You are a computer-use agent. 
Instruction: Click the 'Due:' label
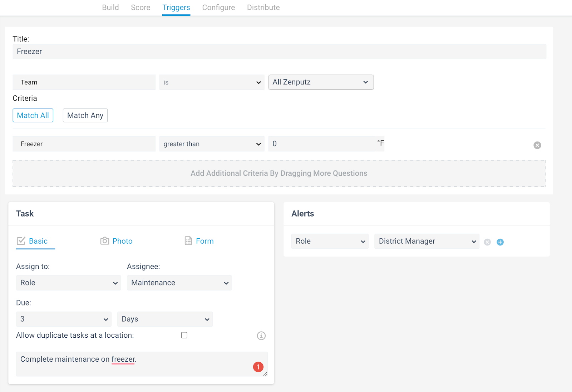point(24,303)
